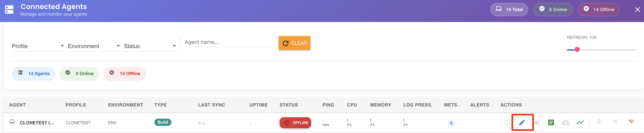Image resolution: width=644 pixels, height=133 pixels.
Task: Click the ENVIRONMENT column header
Action: [x=125, y=105]
